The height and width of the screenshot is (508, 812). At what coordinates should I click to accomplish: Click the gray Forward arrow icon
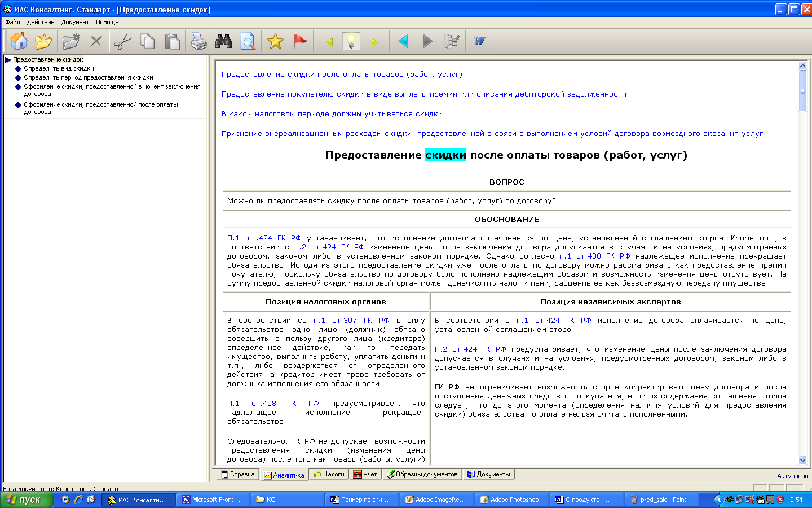427,41
